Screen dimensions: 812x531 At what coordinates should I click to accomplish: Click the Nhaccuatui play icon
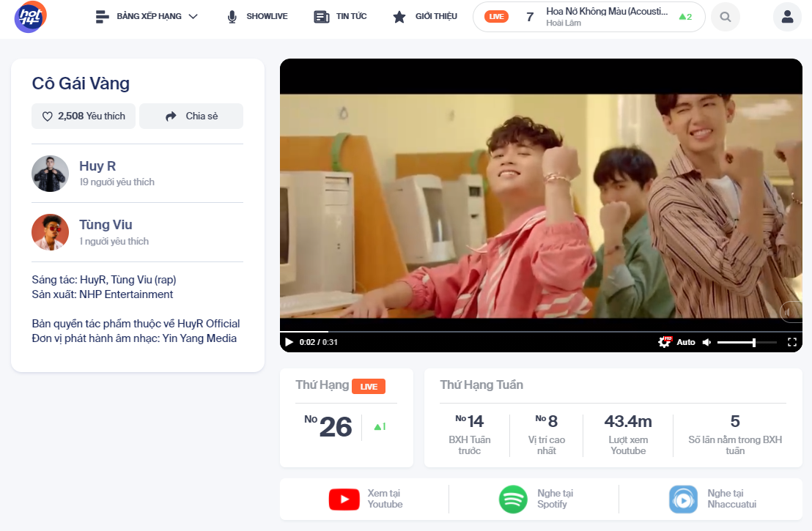682,499
